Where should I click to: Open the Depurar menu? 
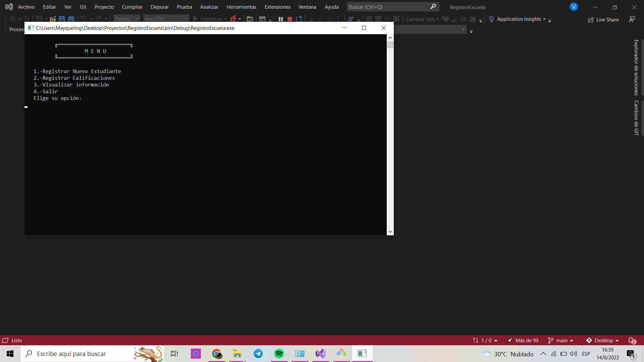coord(159,7)
